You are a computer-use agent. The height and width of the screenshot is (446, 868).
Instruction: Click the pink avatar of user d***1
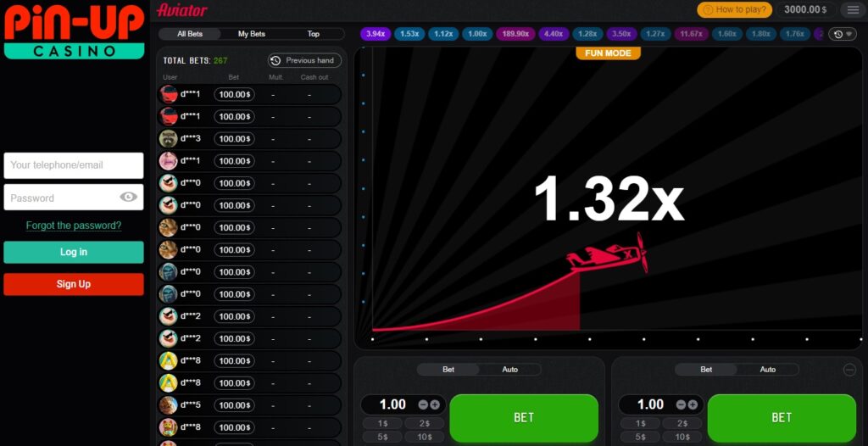[x=169, y=160]
